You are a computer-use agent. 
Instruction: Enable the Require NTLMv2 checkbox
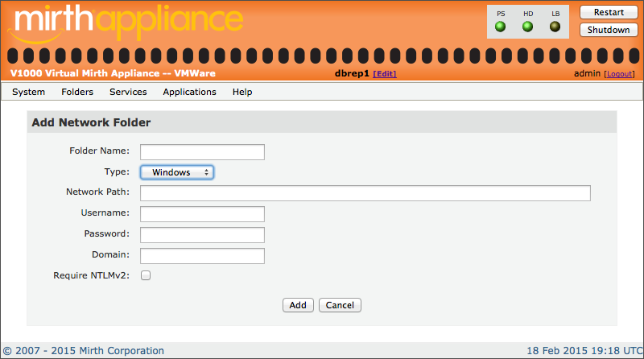point(146,275)
